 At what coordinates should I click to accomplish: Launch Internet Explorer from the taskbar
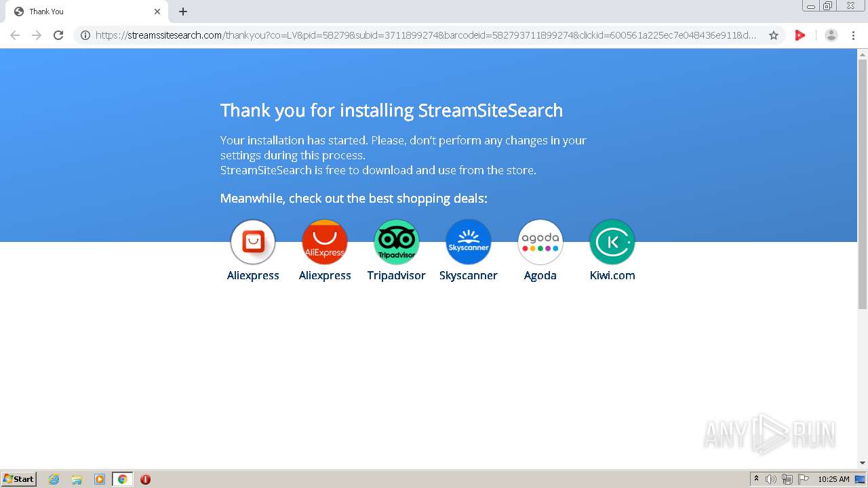(x=54, y=479)
